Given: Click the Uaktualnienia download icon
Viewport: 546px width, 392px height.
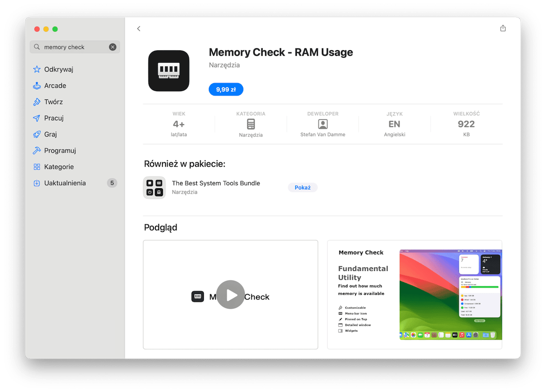Looking at the screenshot, I should [x=37, y=183].
